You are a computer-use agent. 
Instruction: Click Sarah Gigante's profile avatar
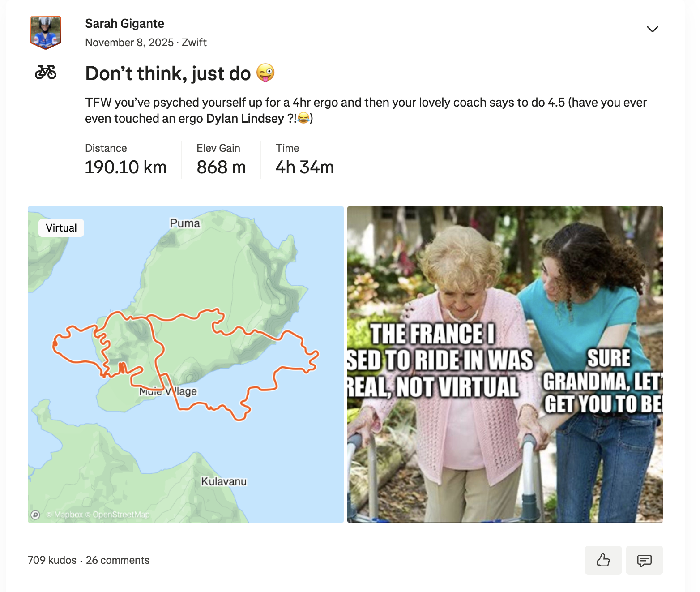[x=45, y=32]
